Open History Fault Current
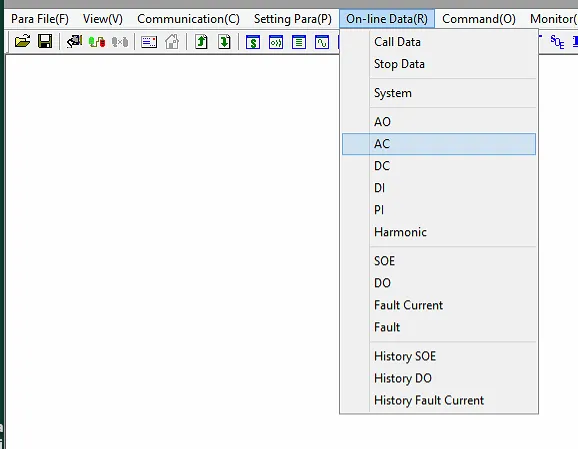578x449 pixels. point(439,400)
